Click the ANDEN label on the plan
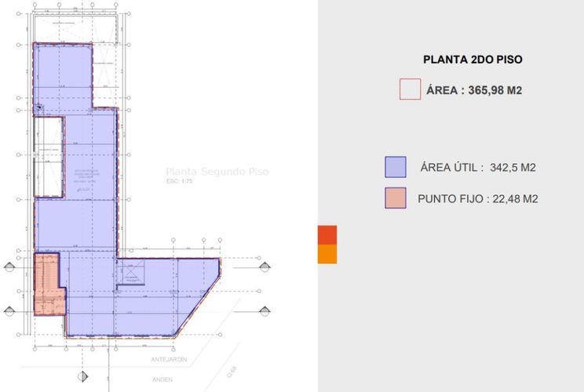This screenshot has height=392, width=584. tap(162, 379)
